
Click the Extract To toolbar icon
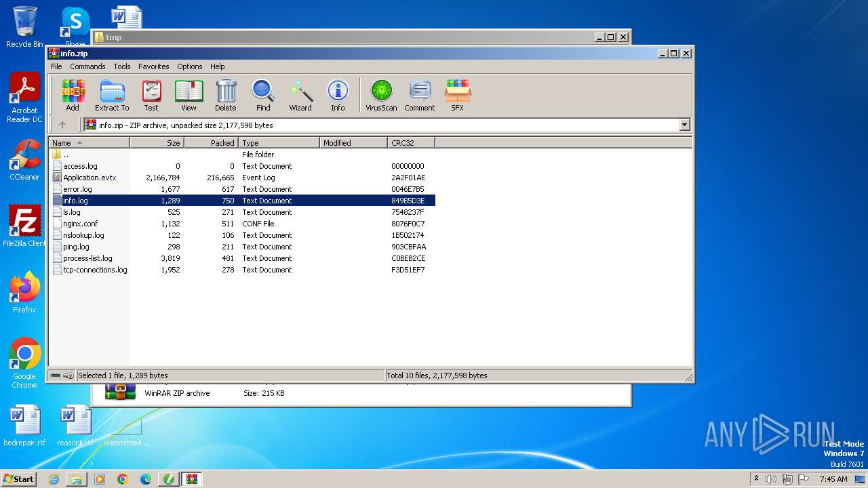click(112, 96)
